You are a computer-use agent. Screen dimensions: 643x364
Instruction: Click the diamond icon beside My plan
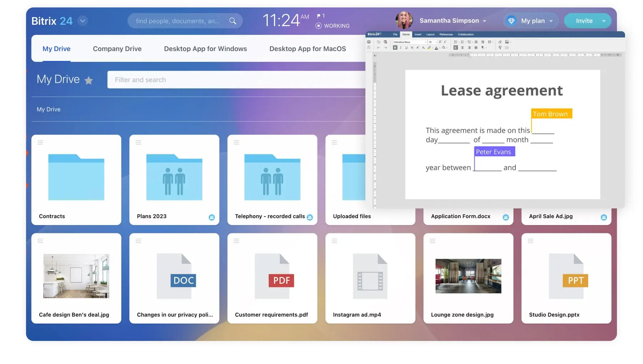point(511,21)
